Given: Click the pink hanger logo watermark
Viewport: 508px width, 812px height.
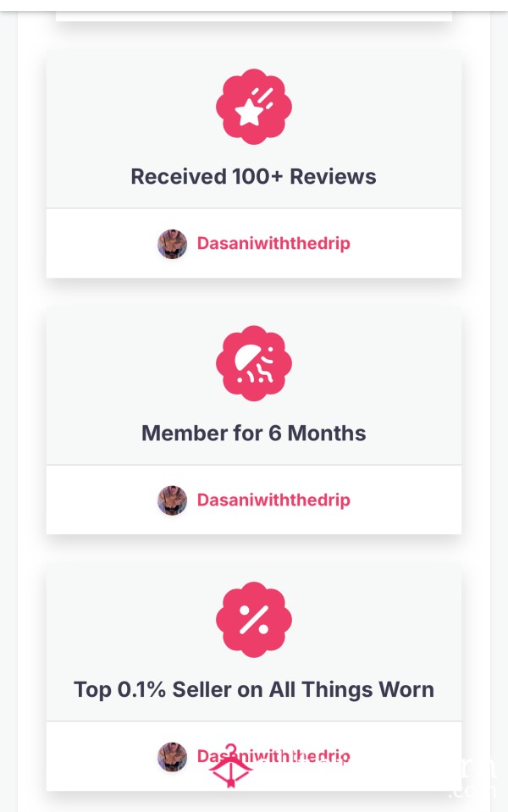Looking at the screenshot, I should point(230,766).
